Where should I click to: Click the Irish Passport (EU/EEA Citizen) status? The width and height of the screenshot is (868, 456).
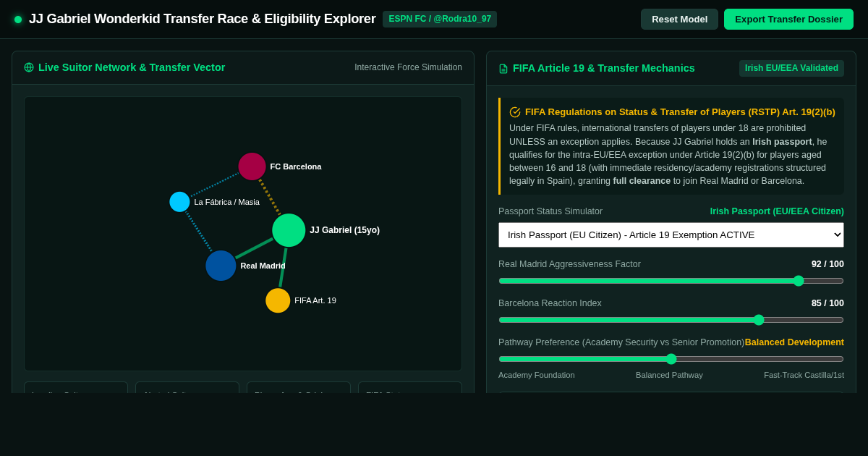[x=777, y=211]
